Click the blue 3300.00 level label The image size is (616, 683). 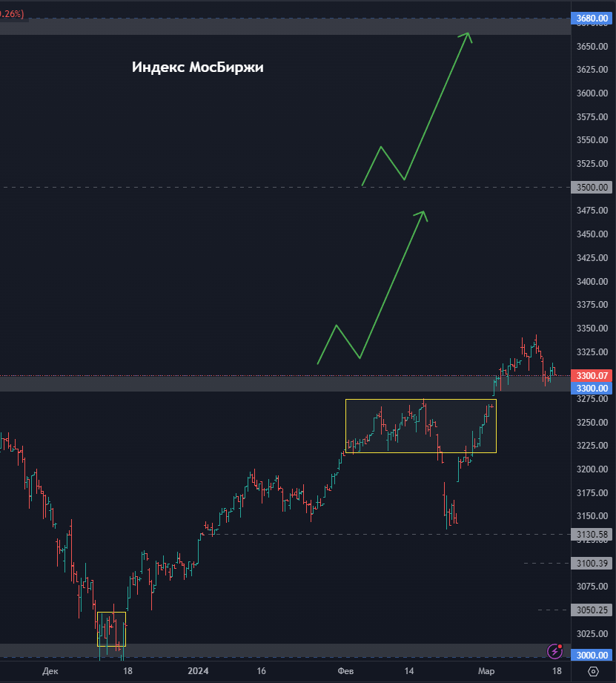click(x=592, y=388)
